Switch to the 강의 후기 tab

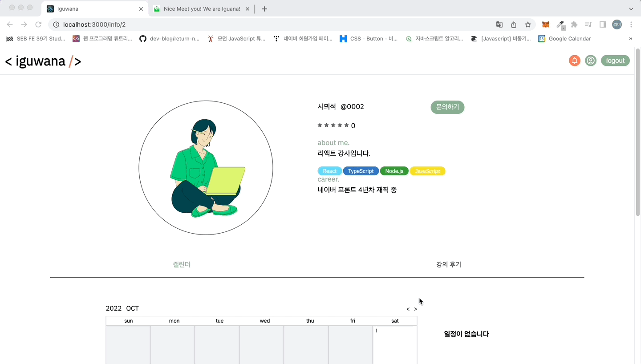pos(449,264)
